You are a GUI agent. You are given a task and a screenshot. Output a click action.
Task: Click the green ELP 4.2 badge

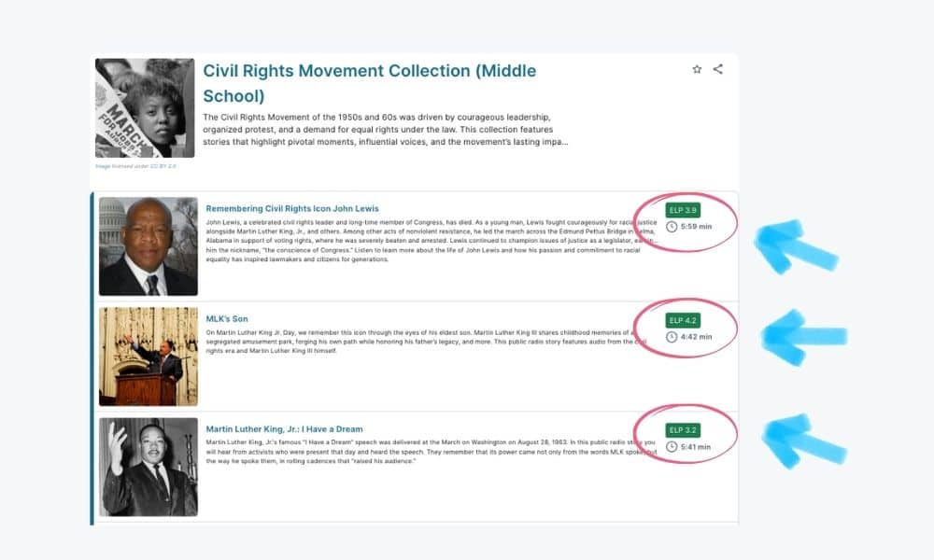pyautogui.click(x=683, y=320)
